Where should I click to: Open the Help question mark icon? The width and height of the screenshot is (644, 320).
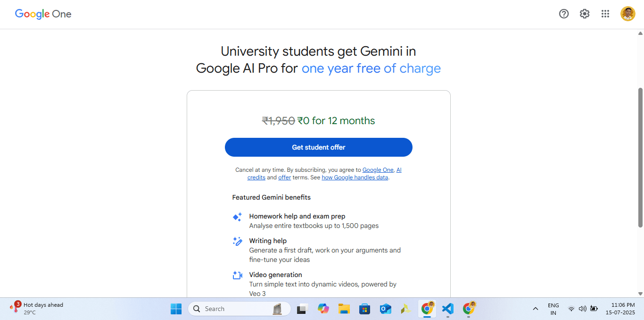coord(564,14)
